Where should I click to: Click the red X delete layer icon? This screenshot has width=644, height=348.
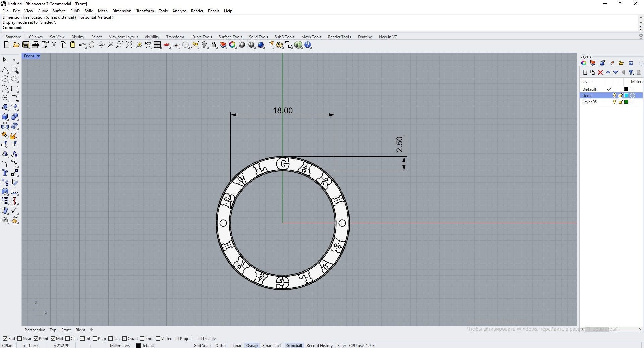coord(600,72)
